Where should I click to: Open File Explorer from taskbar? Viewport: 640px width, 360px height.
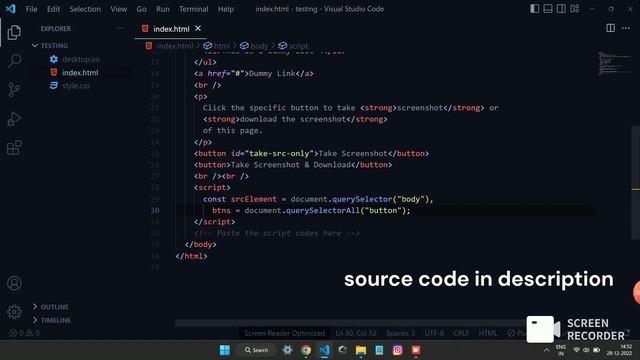pyautogui.click(x=361, y=350)
